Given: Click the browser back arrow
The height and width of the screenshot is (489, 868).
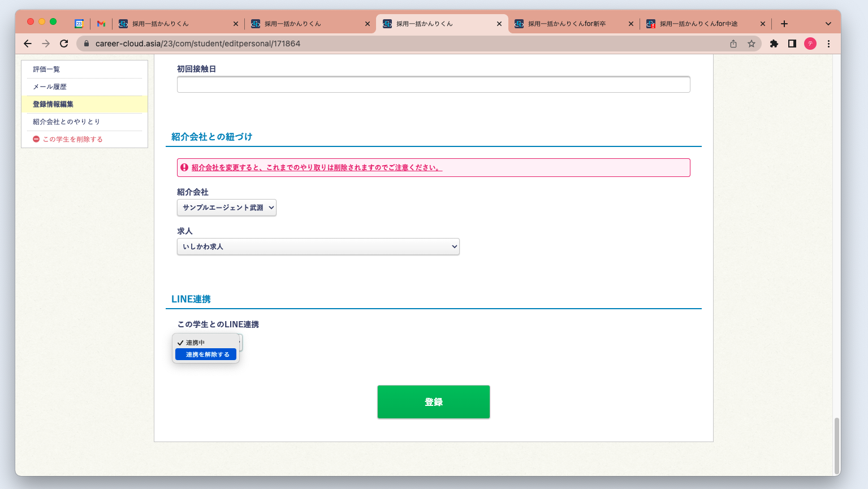Looking at the screenshot, I should 28,44.
